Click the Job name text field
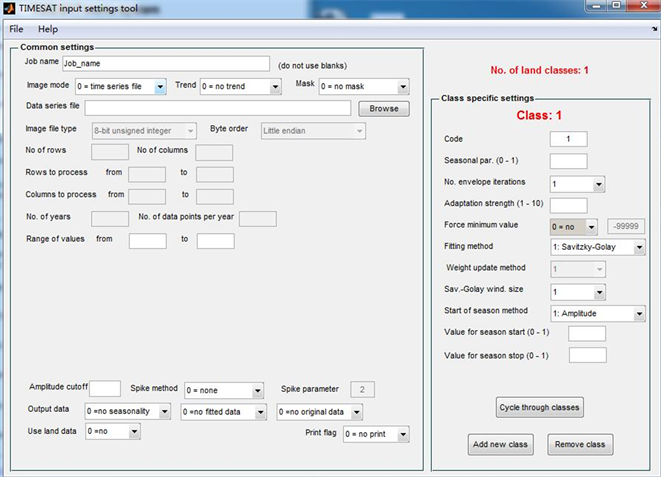Viewport: 661px width, 477px height. (165, 64)
